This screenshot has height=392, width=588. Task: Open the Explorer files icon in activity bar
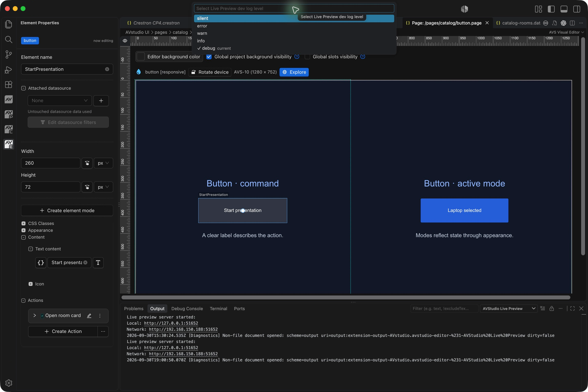point(9,24)
